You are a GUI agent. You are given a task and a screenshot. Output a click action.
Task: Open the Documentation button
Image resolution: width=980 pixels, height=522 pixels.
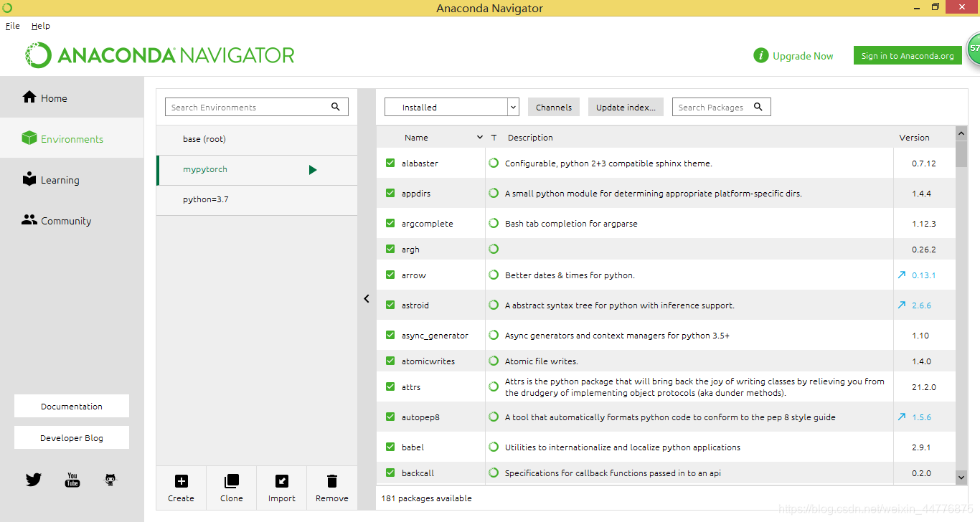(72, 406)
